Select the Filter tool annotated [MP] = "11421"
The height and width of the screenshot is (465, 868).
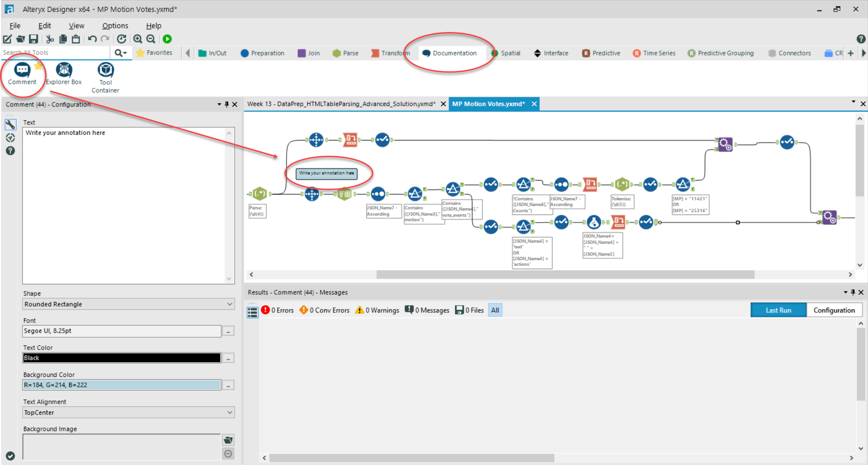[x=682, y=184]
